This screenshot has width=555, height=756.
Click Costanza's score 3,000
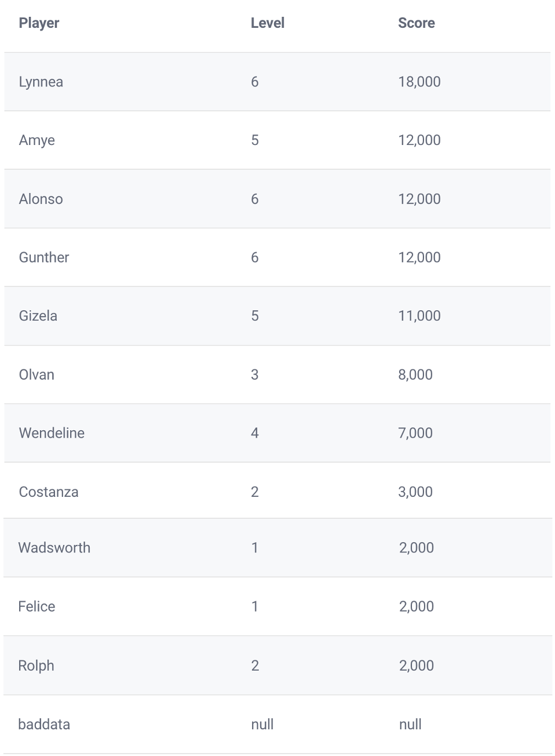point(415,492)
